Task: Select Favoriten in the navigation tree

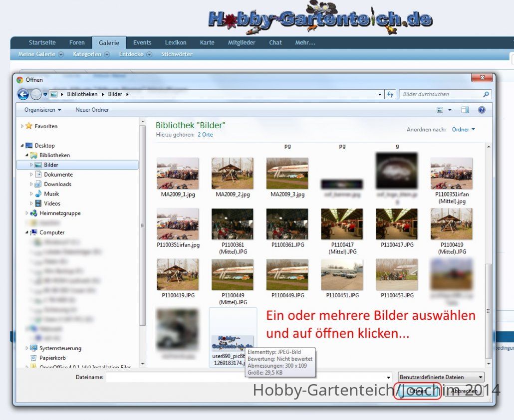Action: pos(46,126)
